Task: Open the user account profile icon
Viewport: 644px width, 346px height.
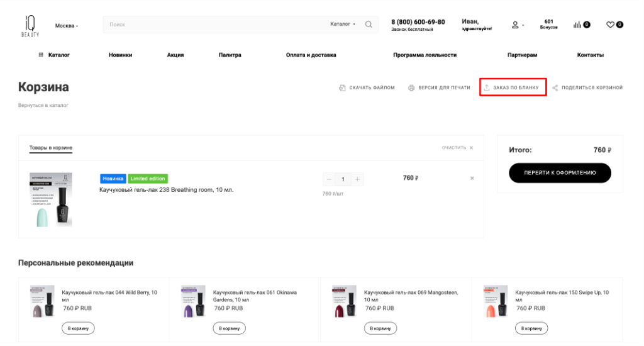Action: (515, 25)
